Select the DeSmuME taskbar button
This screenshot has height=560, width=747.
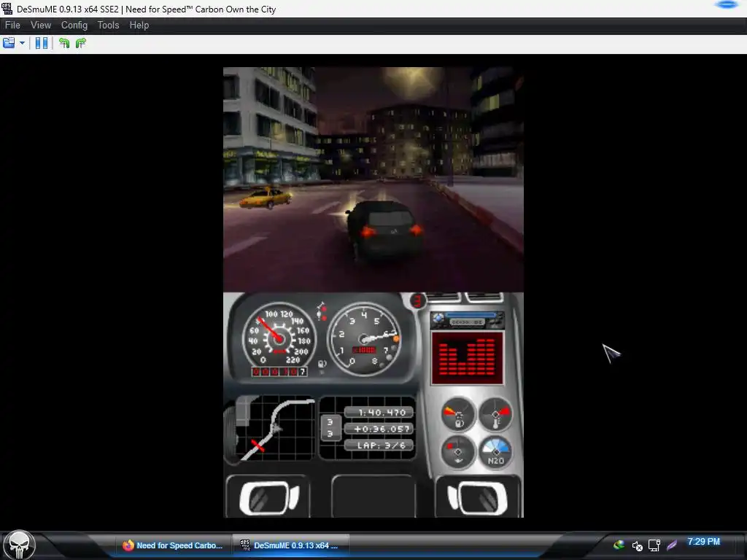pyautogui.click(x=290, y=545)
